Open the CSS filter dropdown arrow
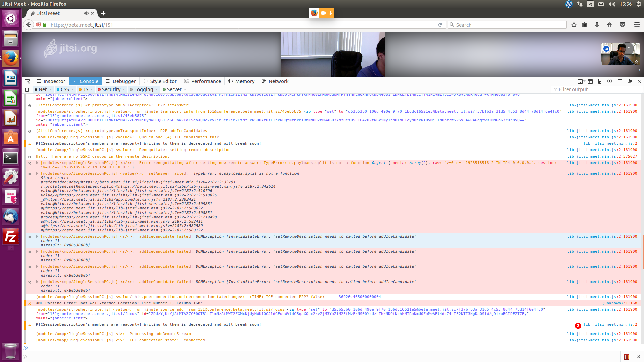Image resolution: width=644 pixels, height=362 pixels. tap(72, 89)
